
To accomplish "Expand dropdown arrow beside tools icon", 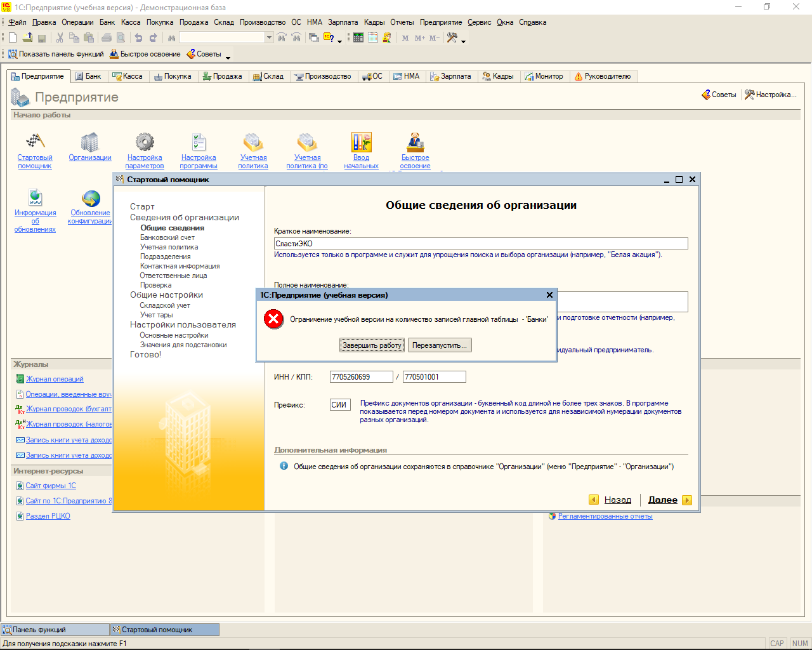I will (x=463, y=41).
